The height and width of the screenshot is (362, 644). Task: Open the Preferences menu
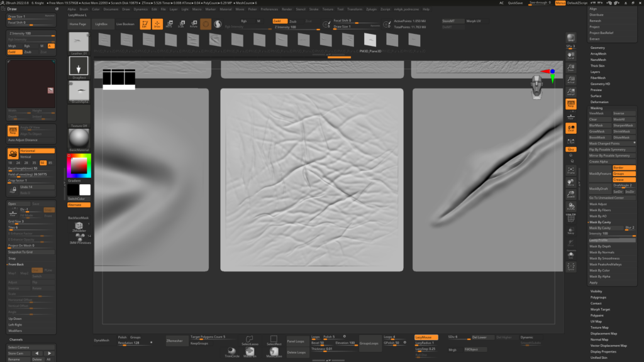(x=269, y=9)
